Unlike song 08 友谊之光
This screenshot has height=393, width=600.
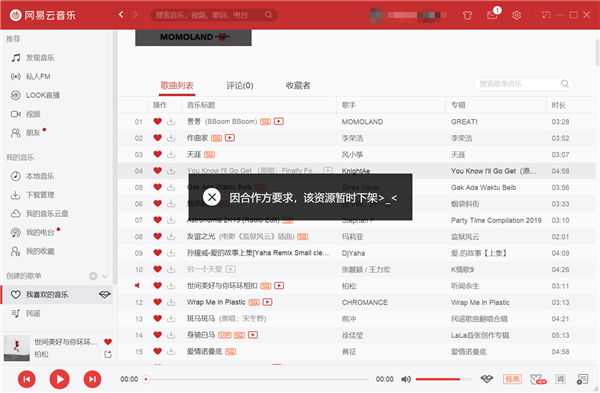click(x=157, y=236)
